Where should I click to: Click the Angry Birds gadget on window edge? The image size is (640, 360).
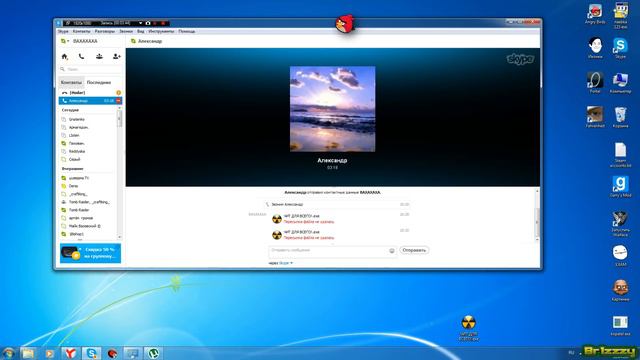click(345, 24)
